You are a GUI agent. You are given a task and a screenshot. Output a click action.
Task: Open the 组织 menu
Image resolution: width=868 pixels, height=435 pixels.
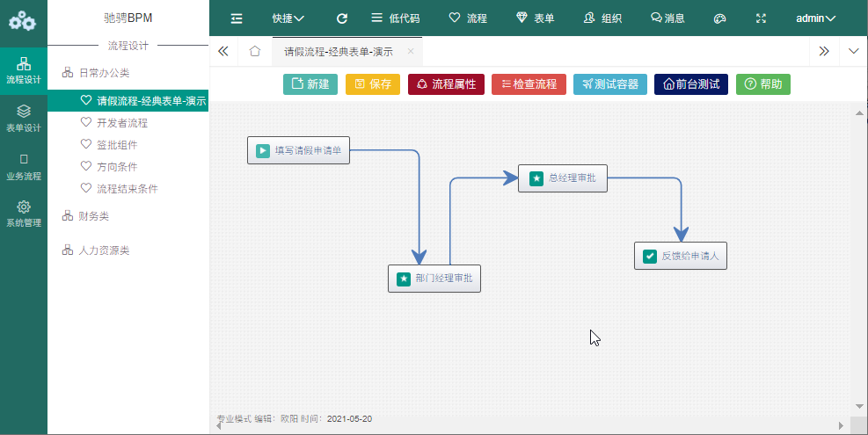602,18
